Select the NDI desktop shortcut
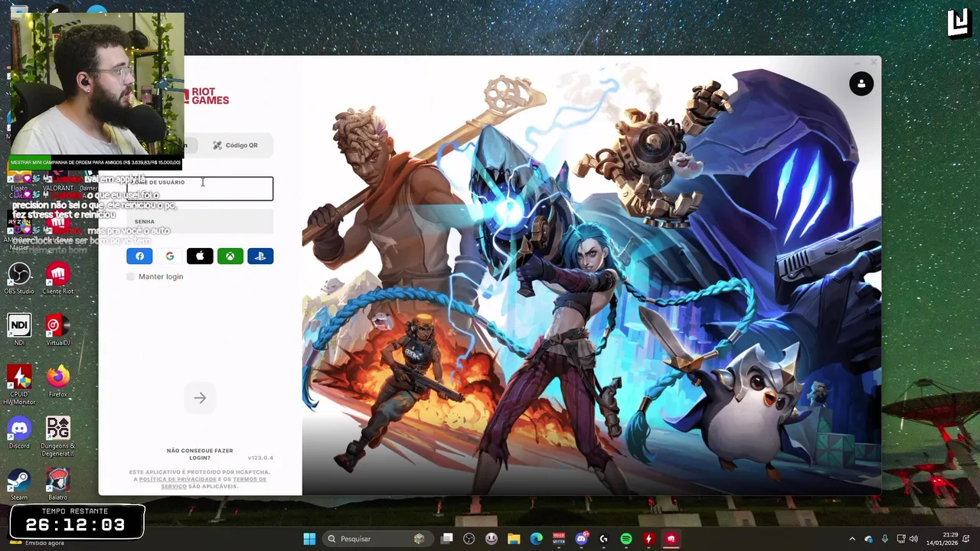This screenshot has height=551, width=980. coord(19,329)
